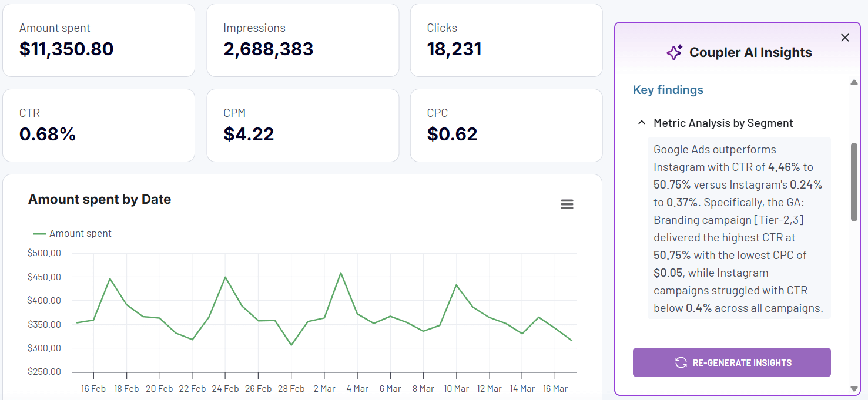Select the CPM metric card

click(303, 125)
